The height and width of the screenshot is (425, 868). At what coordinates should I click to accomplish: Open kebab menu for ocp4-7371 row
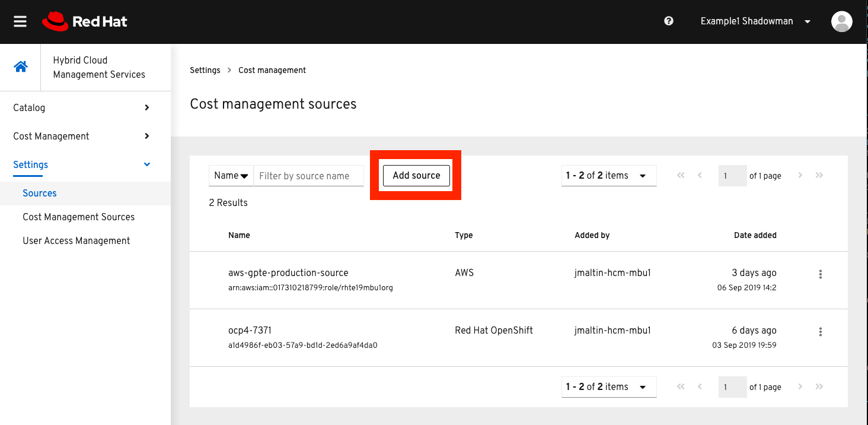point(821,332)
